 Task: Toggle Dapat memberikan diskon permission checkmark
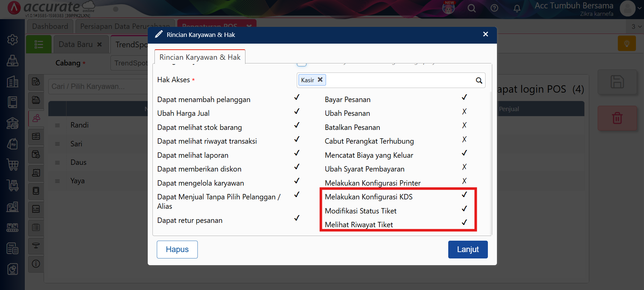tap(296, 167)
